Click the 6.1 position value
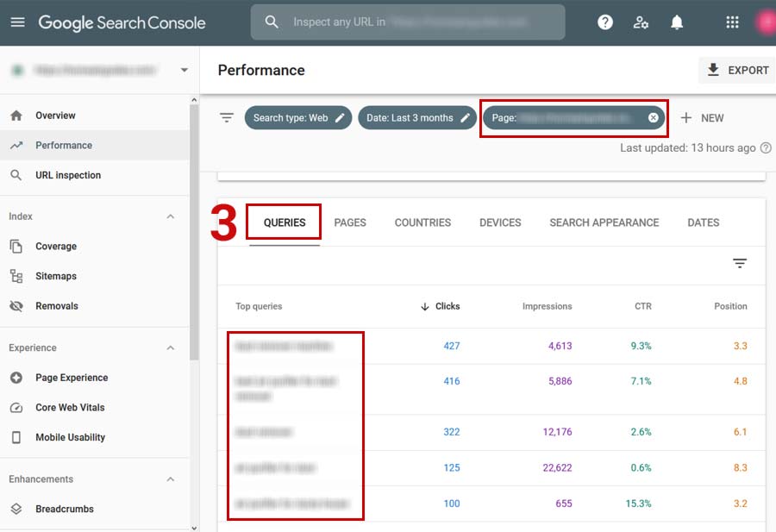 pyautogui.click(x=741, y=432)
